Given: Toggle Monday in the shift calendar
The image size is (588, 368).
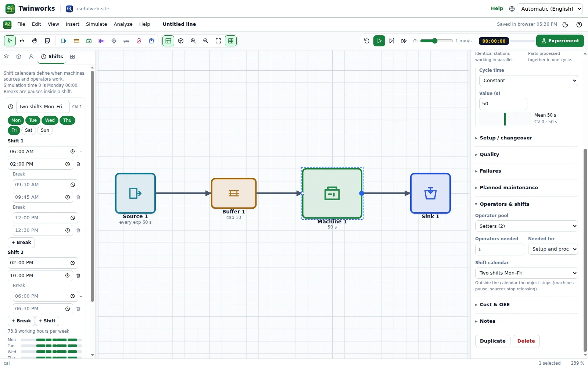Looking at the screenshot, I should click(16, 120).
